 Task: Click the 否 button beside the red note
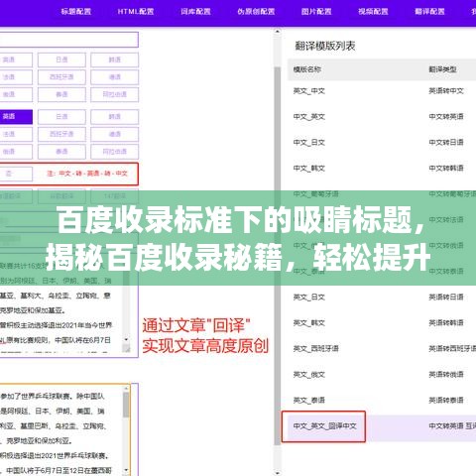16,174
